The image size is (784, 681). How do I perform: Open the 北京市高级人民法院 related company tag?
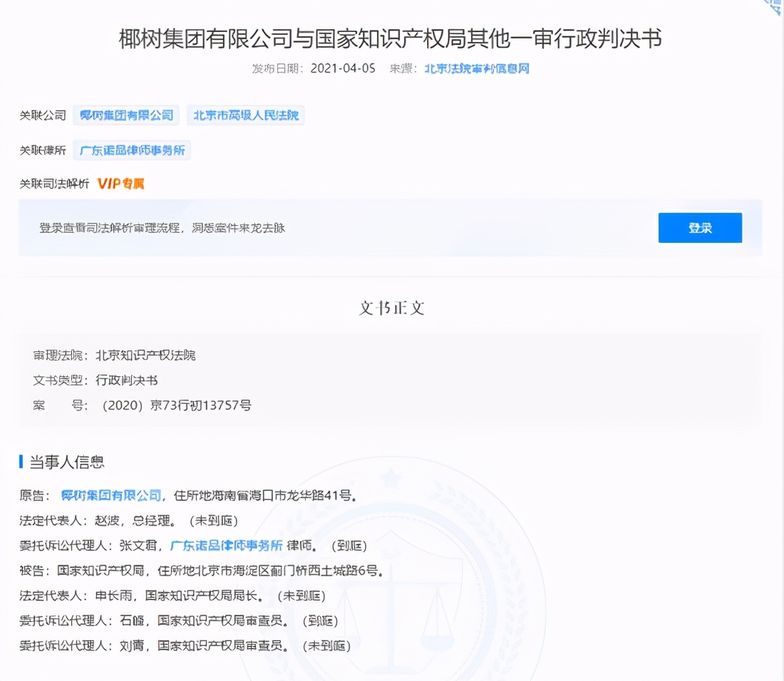coord(246,115)
